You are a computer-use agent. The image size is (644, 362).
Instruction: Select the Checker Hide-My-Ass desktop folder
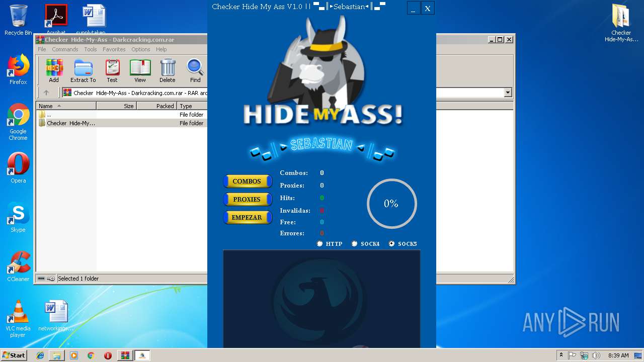coord(621,23)
